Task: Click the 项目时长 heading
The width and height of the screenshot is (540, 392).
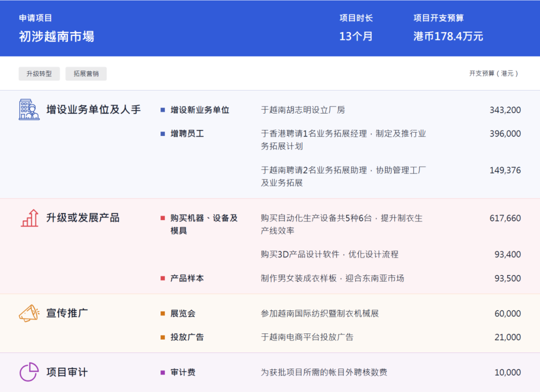Action: point(356,18)
